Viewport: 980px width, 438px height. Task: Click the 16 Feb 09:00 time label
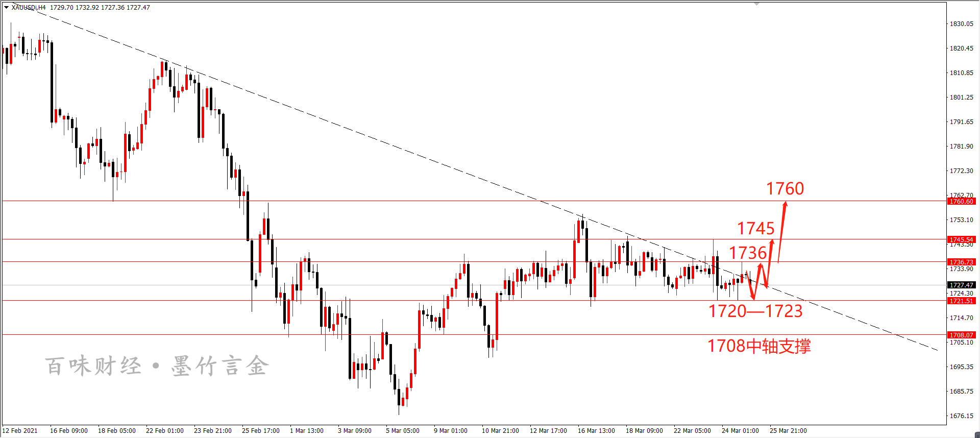click(x=69, y=431)
